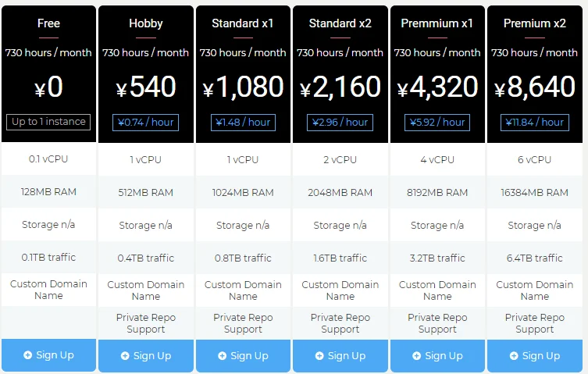Click the Standard x2 plan heading
This screenshot has width=588, height=374.
click(x=340, y=23)
